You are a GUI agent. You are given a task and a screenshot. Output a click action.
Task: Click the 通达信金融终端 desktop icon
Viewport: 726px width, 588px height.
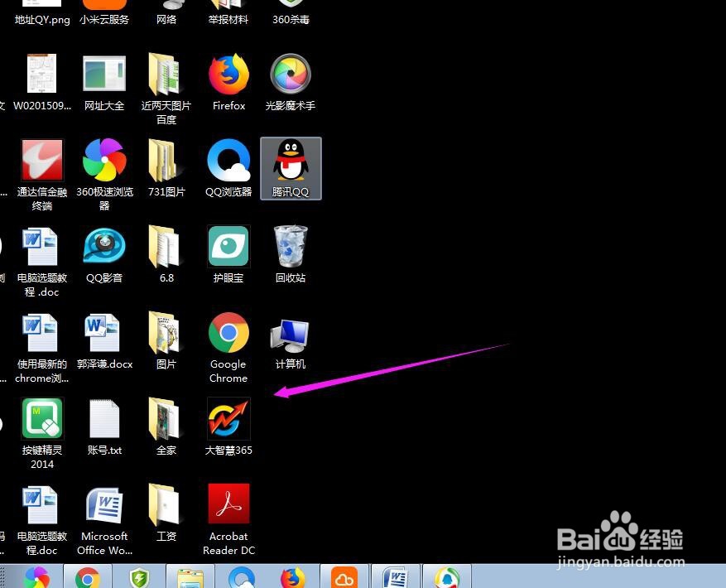[41, 174]
